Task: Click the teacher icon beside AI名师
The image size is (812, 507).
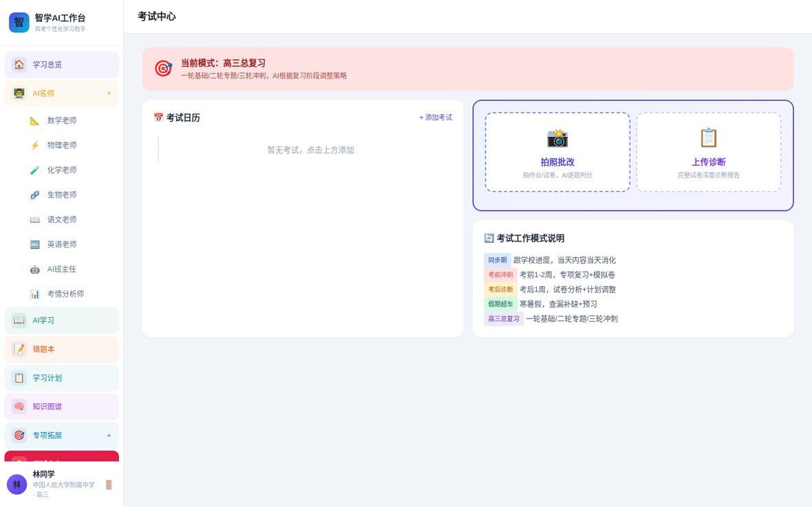Action: [19, 94]
